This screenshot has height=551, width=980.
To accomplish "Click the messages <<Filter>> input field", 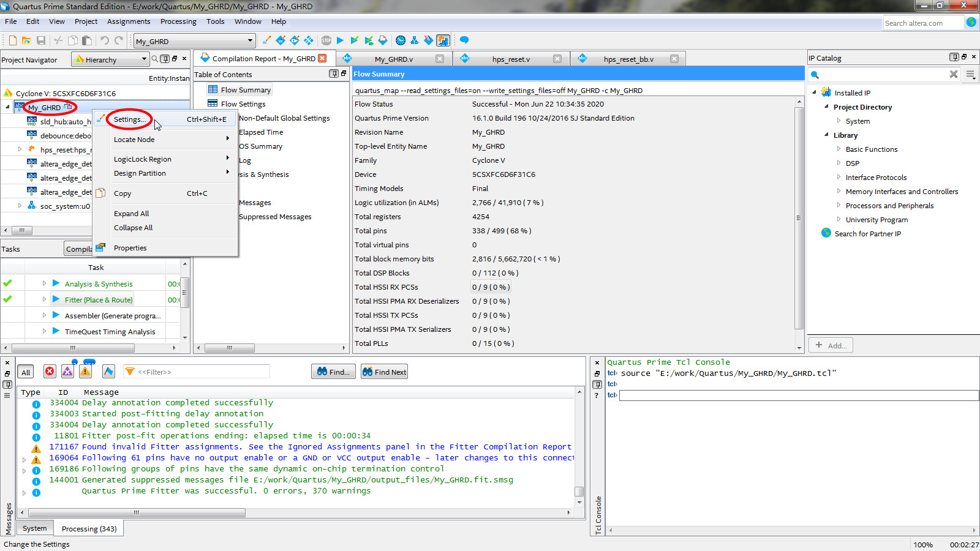I will click(x=196, y=372).
